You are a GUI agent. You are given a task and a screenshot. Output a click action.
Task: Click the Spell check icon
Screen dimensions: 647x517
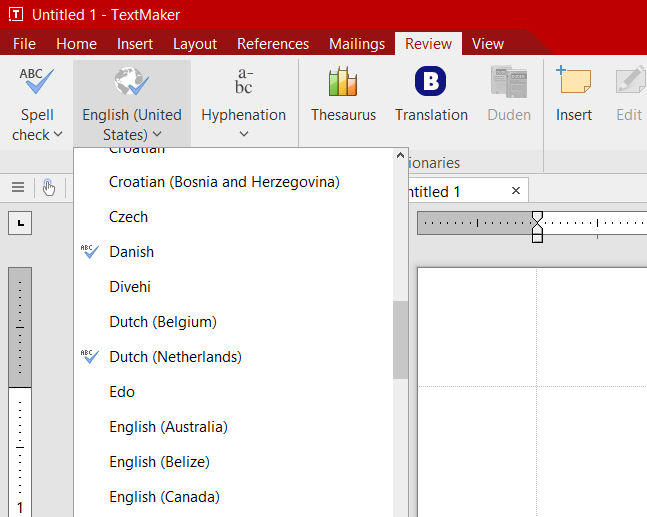click(37, 83)
